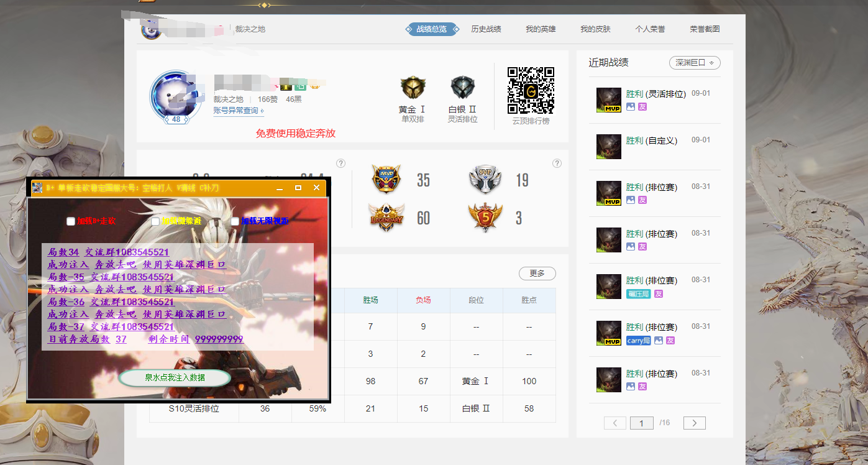
Task: Click the Silver II flex rank emblem
Action: click(463, 89)
